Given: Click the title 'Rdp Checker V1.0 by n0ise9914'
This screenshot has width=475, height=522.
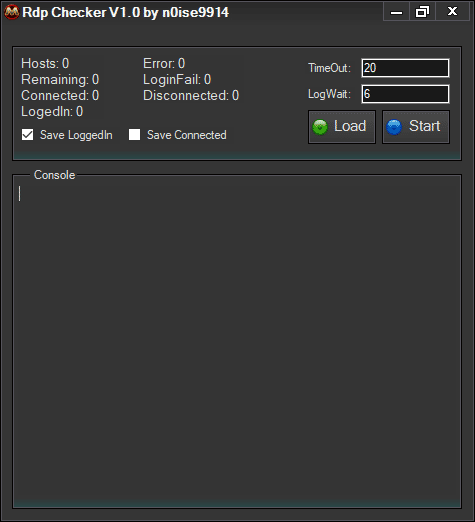Looking at the screenshot, I should (x=125, y=12).
